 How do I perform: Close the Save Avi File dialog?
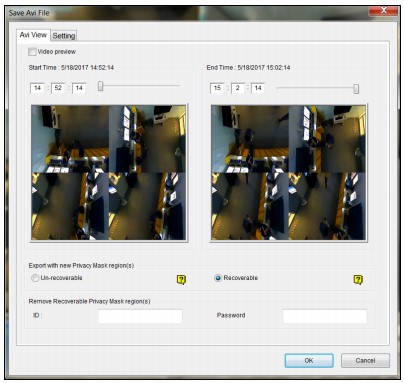383,11
